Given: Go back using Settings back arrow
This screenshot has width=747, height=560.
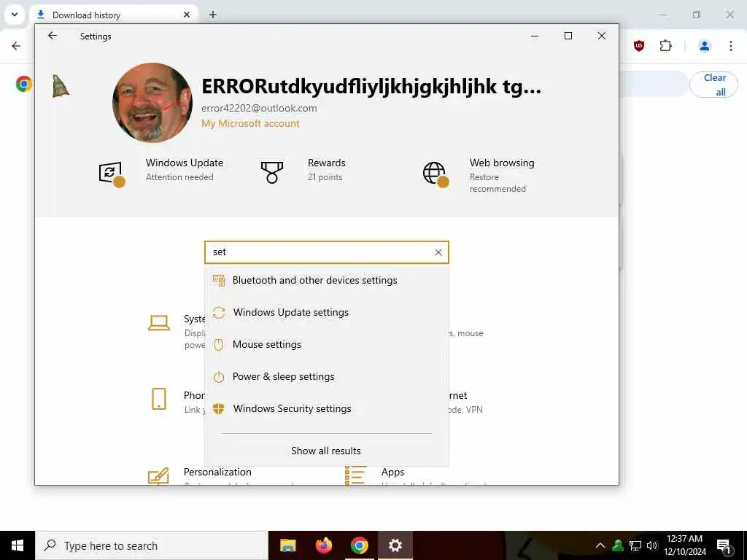Looking at the screenshot, I should (x=53, y=36).
